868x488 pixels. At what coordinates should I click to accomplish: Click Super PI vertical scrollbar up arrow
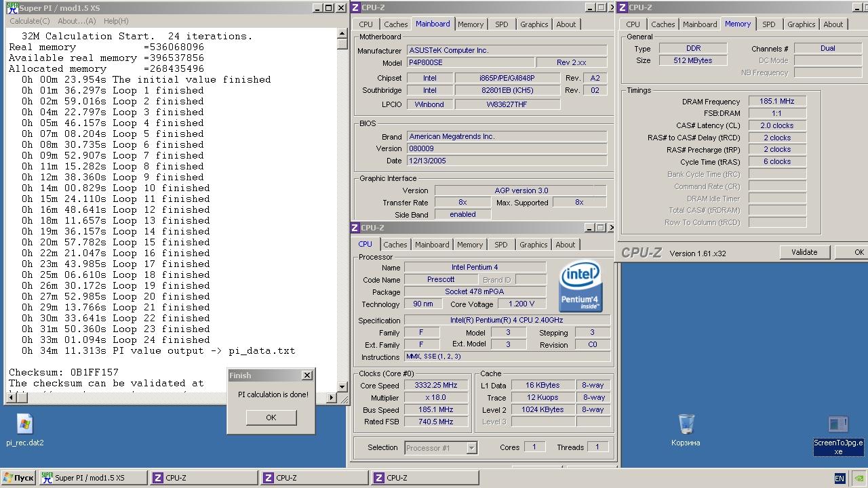point(342,34)
